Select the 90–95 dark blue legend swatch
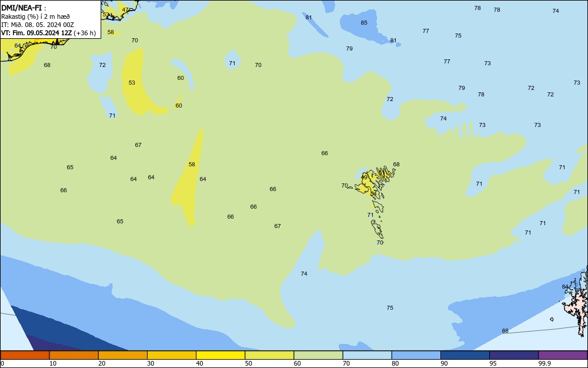The height and width of the screenshot is (368, 588). click(465, 355)
